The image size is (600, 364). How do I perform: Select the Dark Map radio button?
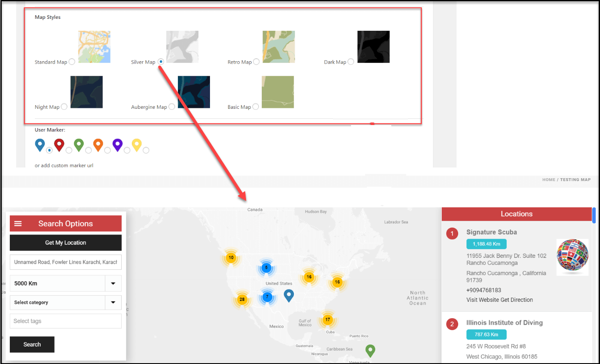351,62
